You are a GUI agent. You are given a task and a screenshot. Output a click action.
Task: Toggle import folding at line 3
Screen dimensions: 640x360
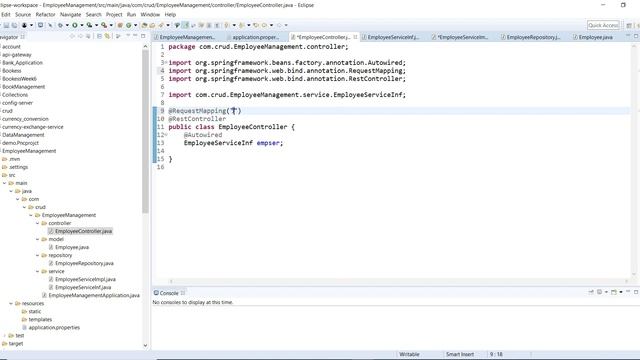(166, 62)
